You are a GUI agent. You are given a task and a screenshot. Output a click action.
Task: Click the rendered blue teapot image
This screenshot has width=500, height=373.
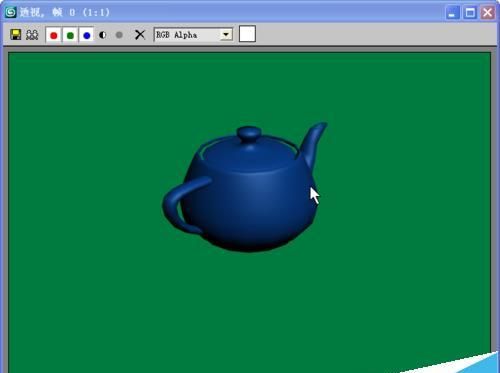point(245,187)
